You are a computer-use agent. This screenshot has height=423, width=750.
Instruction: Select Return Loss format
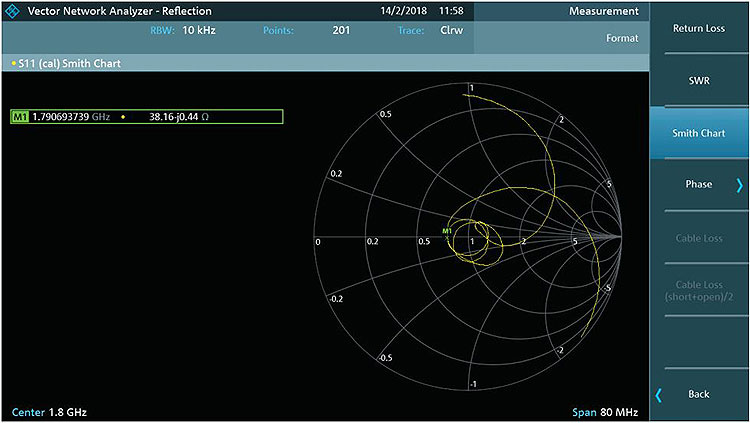point(699,28)
